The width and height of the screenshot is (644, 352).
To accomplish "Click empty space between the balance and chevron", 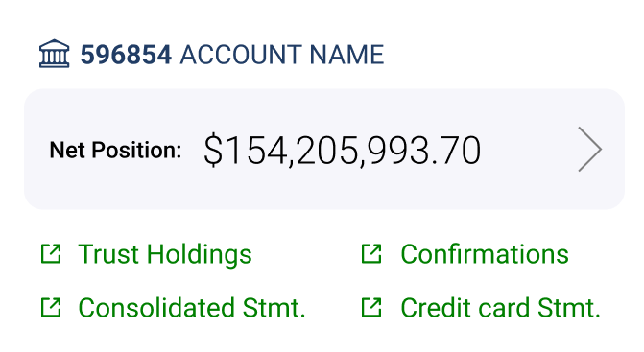I will 529,150.
